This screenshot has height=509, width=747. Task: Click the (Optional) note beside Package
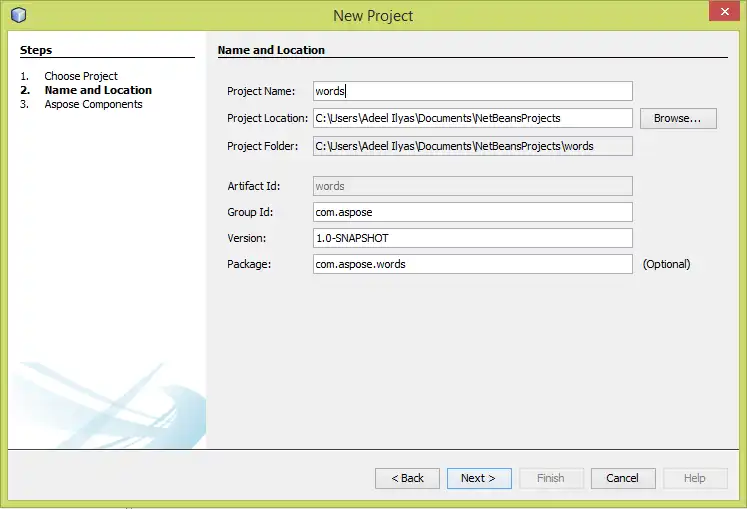(x=666, y=264)
